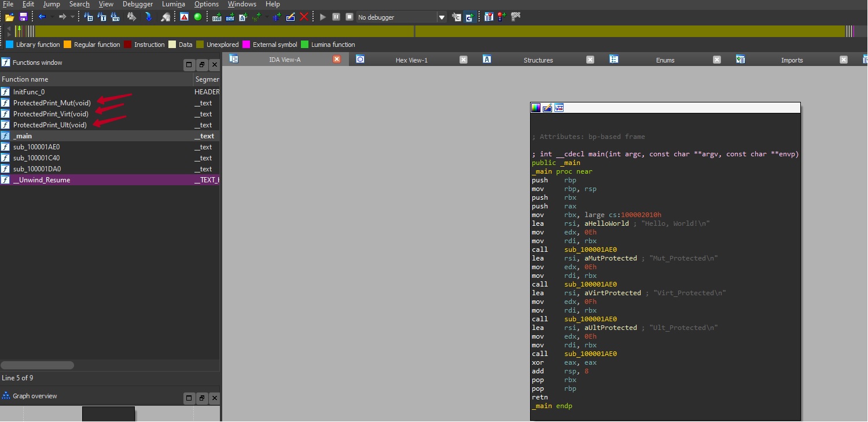Image resolution: width=868 pixels, height=422 pixels.
Task: Click the Jump forward arrow icon
Action: [x=62, y=17]
